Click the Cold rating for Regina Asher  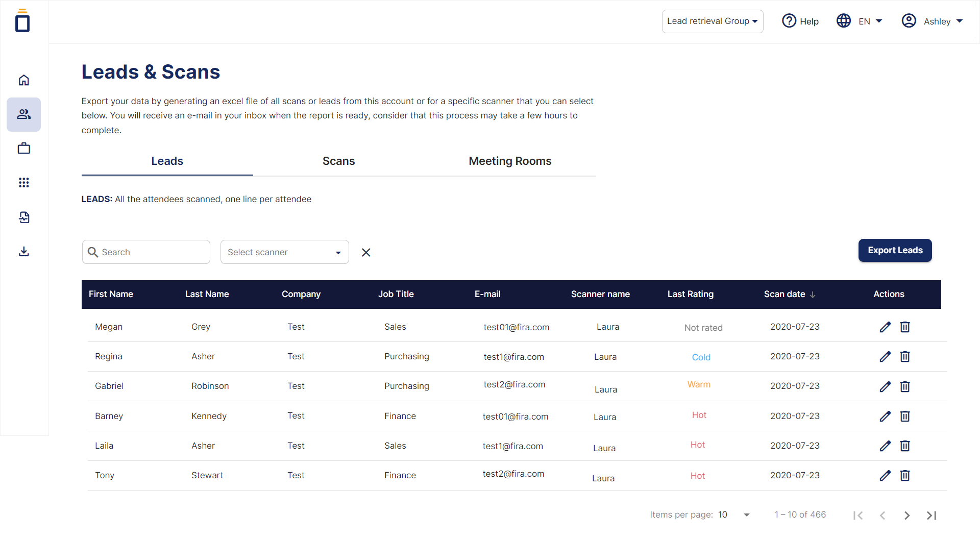coord(701,358)
